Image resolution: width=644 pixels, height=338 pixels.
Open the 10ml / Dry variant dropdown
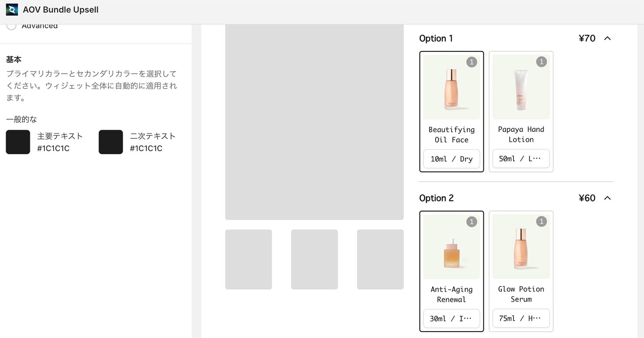[451, 159]
